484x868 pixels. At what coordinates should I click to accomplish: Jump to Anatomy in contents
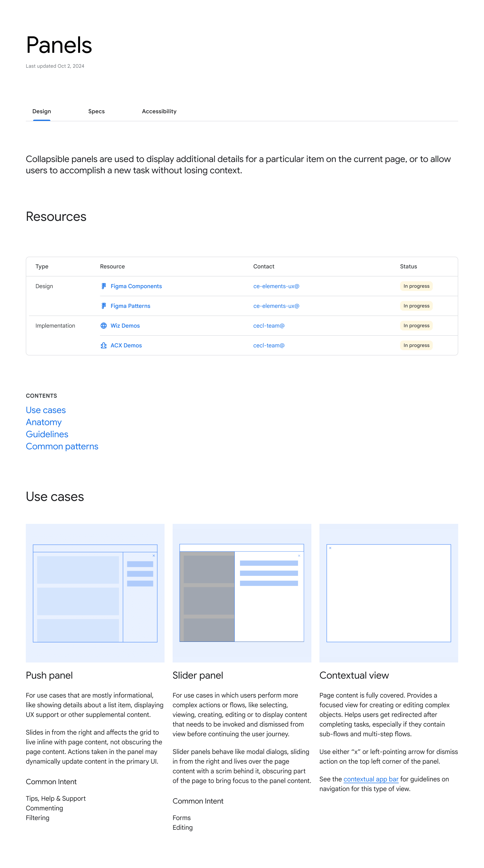pyautogui.click(x=44, y=422)
